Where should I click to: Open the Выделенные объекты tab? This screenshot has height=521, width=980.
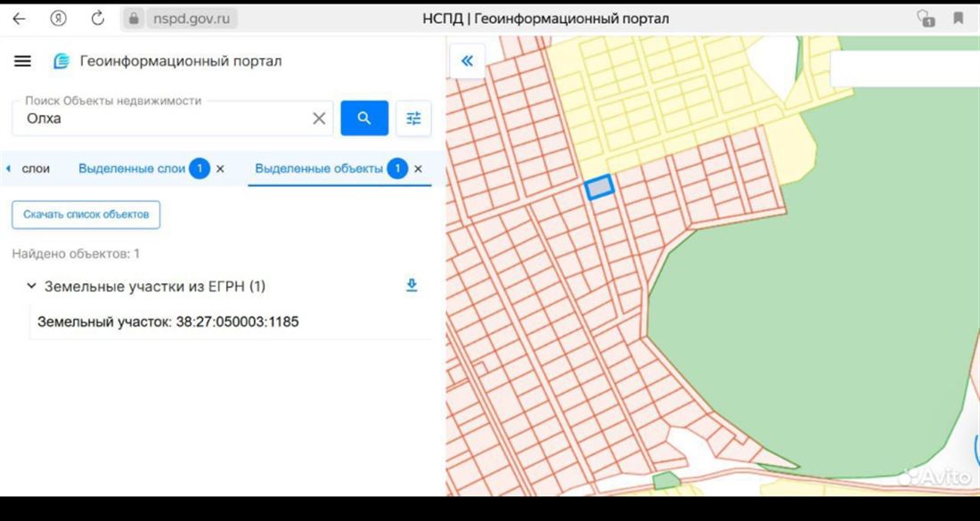(x=319, y=168)
